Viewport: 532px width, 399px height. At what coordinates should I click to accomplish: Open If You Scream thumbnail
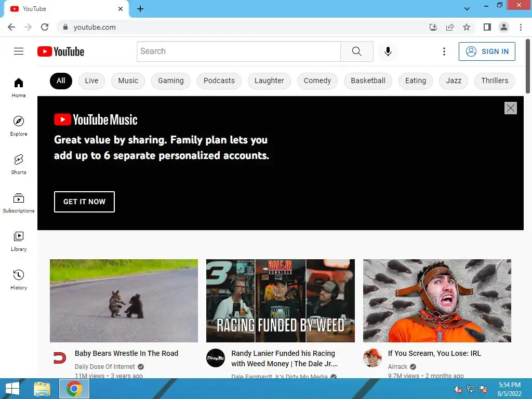pos(437,301)
